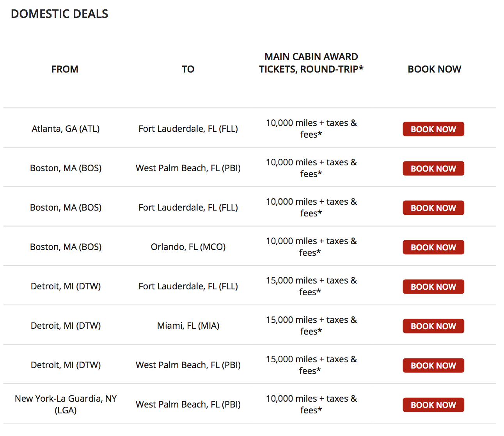The height and width of the screenshot is (436, 504).
Task: Click 15,000 miles price for Detroit to Miami
Action: 311,326
